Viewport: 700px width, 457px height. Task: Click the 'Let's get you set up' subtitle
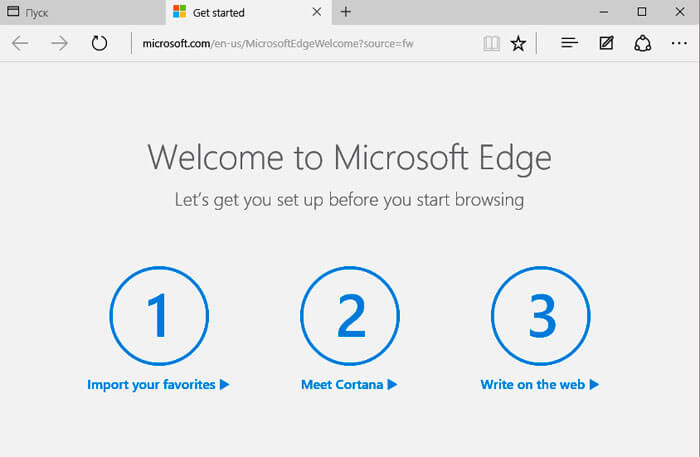tap(350, 200)
